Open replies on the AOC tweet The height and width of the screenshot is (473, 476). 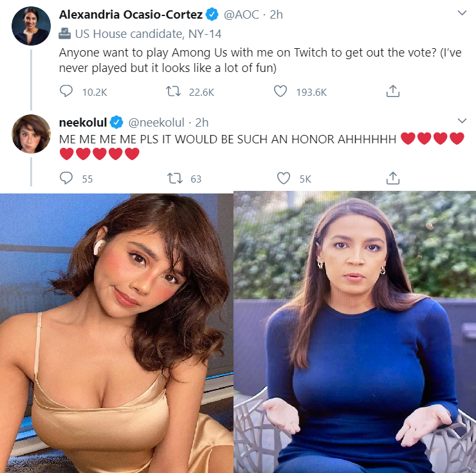[66, 91]
